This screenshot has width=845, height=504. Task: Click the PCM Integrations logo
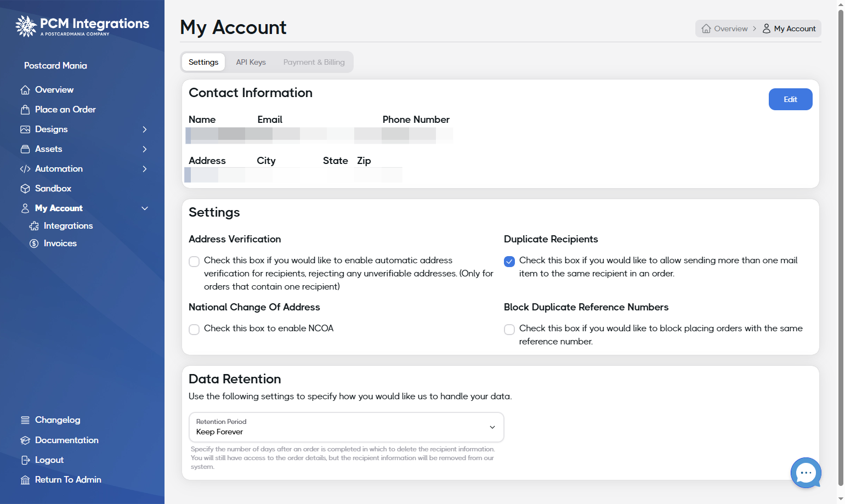(82, 26)
